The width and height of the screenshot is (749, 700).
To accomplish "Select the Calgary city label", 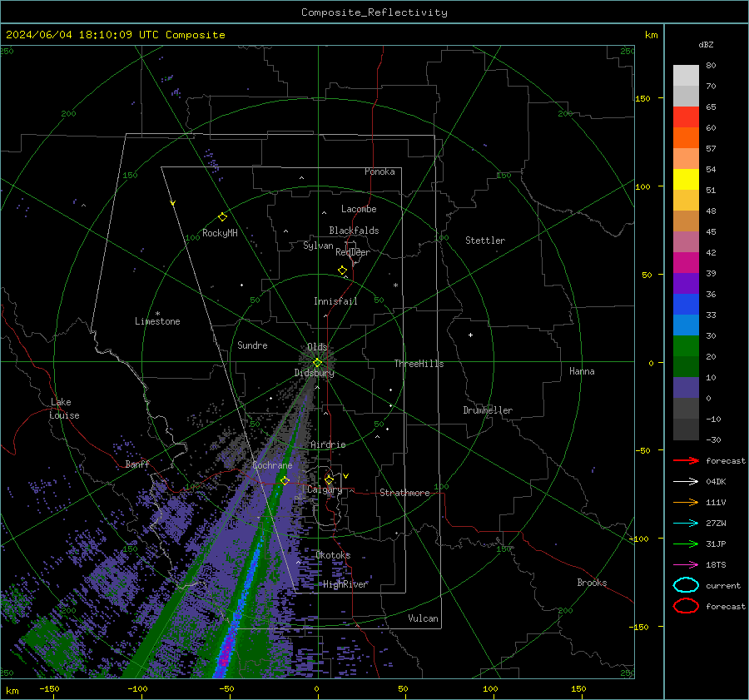I will point(325,489).
